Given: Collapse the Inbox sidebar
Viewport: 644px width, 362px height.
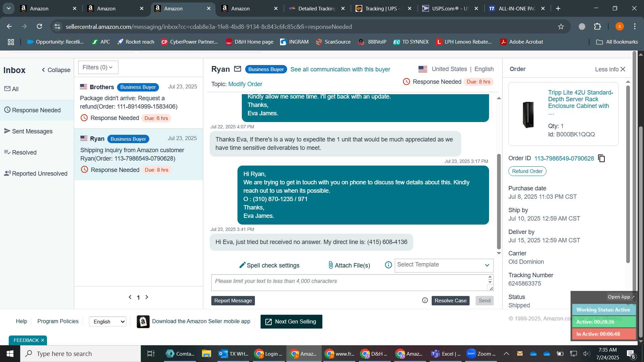Looking at the screenshot, I should (x=56, y=70).
